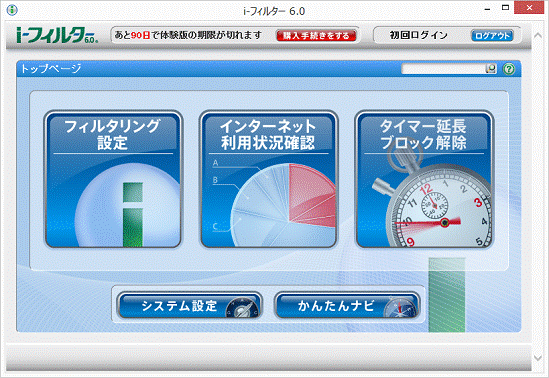Viewport: 549px width, 378px height.
Task: Click the green help question mark icon
Action: pos(509,69)
